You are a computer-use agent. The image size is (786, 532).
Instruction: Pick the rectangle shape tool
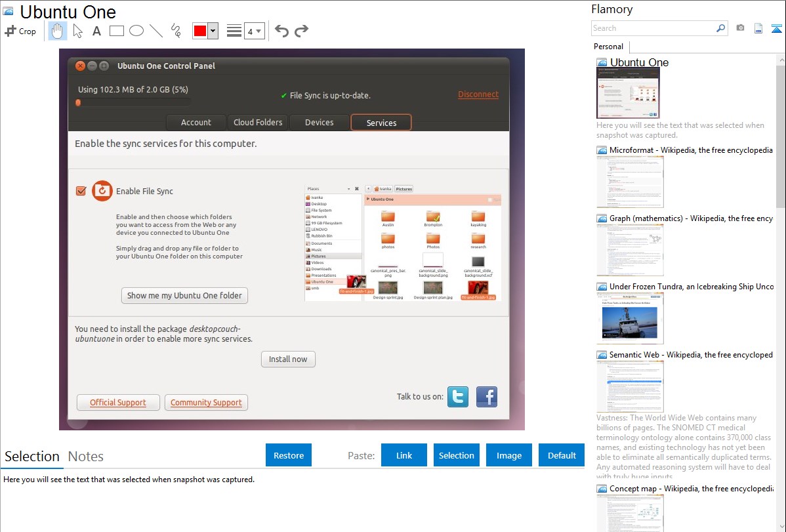coord(117,31)
